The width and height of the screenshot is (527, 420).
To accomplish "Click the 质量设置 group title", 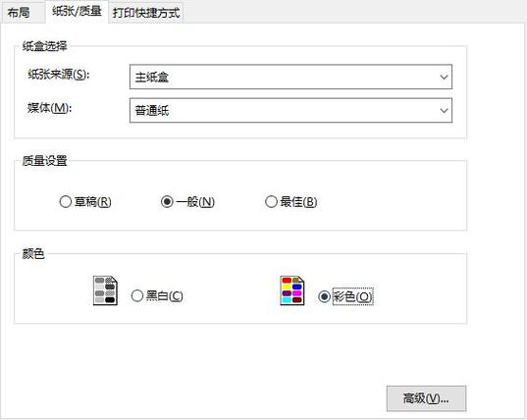I will click(45, 161).
